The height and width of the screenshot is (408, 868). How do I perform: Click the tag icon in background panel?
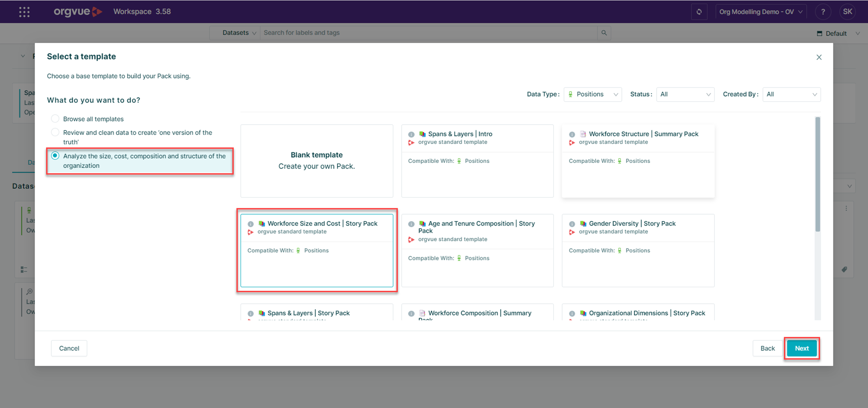pyautogui.click(x=844, y=269)
